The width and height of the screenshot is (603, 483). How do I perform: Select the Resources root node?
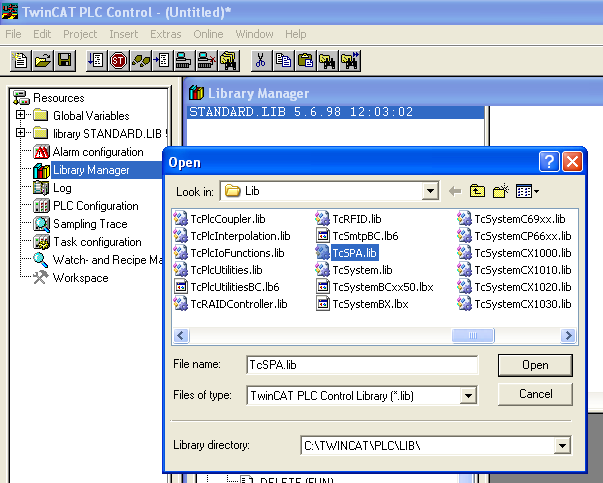[x=58, y=98]
